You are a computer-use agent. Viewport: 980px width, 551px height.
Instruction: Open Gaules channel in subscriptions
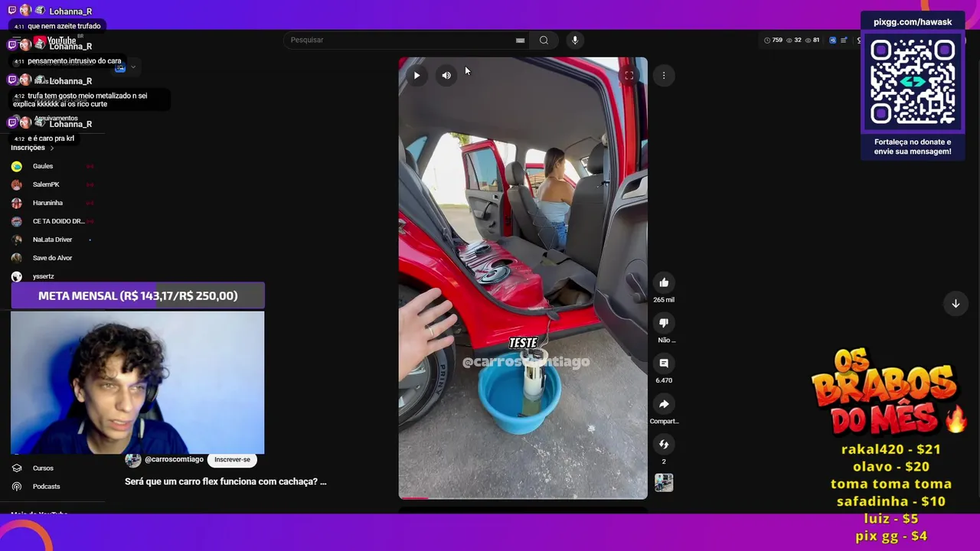coord(43,166)
